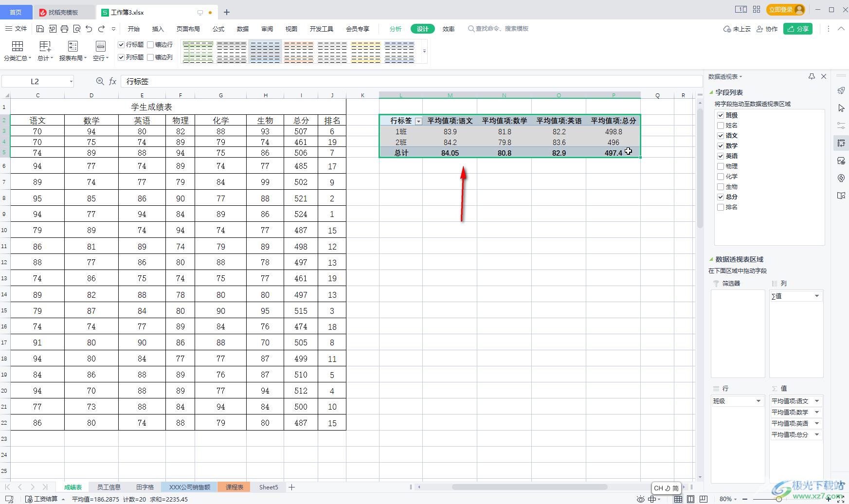Open Print Preview icon
Screen dimensions: 849x504
[77, 29]
